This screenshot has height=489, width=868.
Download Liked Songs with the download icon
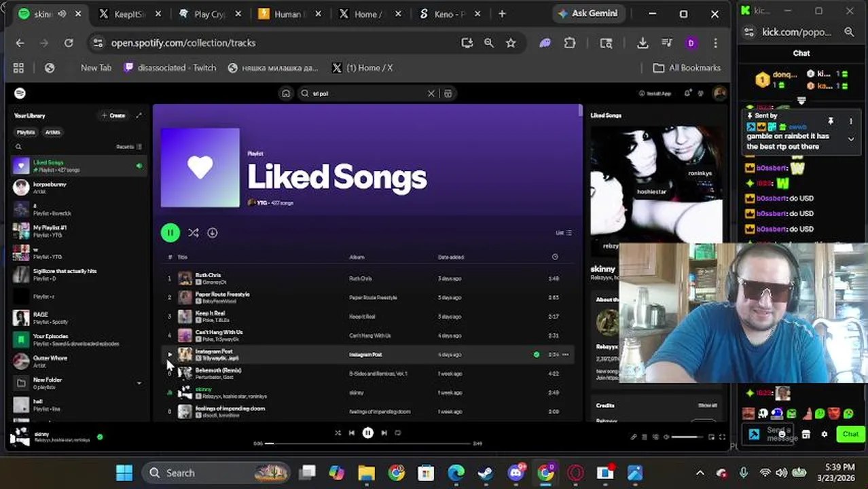(x=213, y=233)
